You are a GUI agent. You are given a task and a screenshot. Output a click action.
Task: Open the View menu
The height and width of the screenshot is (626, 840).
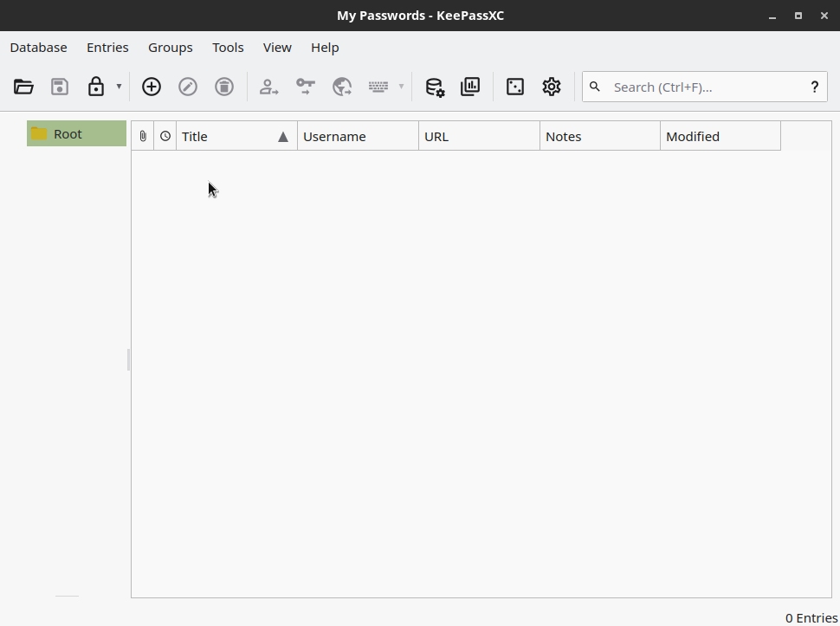pos(277,48)
